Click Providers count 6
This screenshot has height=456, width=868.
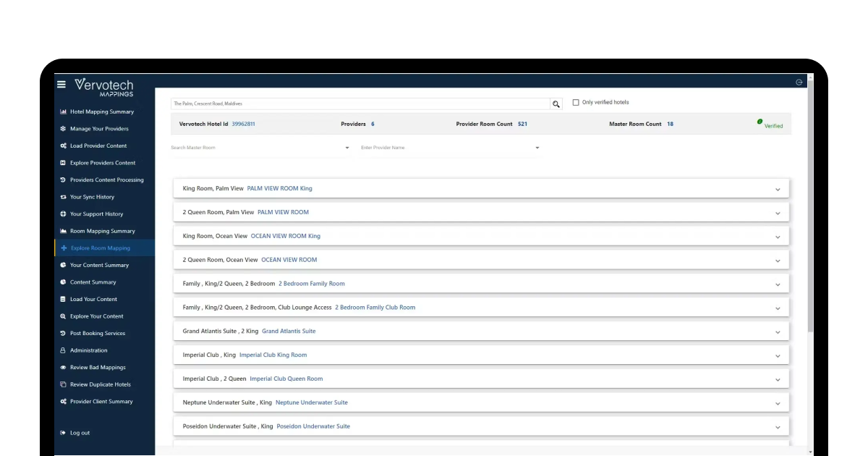click(373, 124)
